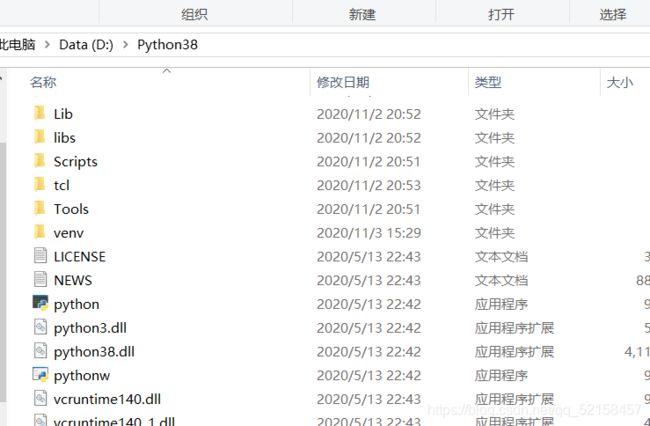Sort by the 大小 column header
The height and width of the screenshot is (426, 650).
point(620,82)
